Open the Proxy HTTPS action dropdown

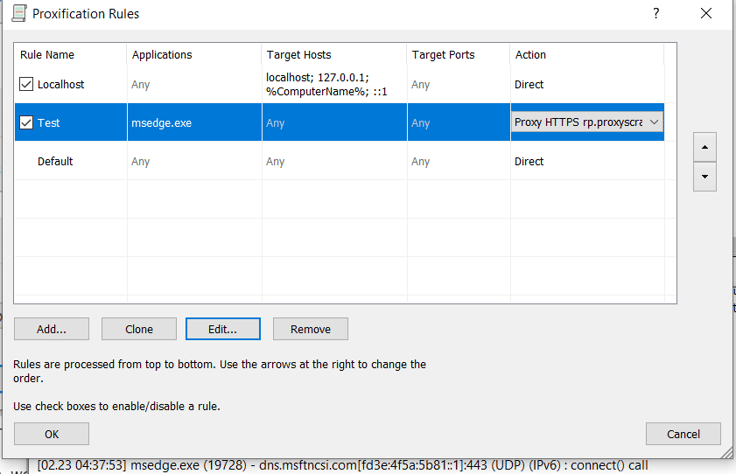pyautogui.click(x=654, y=122)
